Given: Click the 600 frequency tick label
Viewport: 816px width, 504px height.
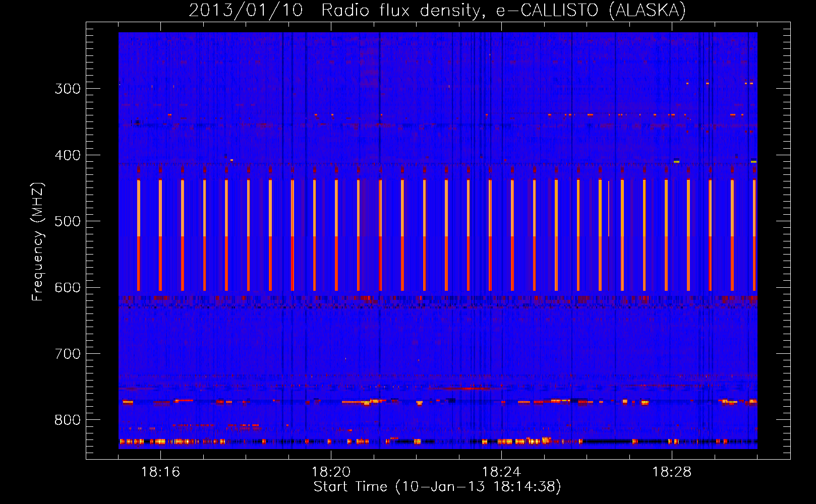Looking at the screenshot, I should tap(68, 288).
